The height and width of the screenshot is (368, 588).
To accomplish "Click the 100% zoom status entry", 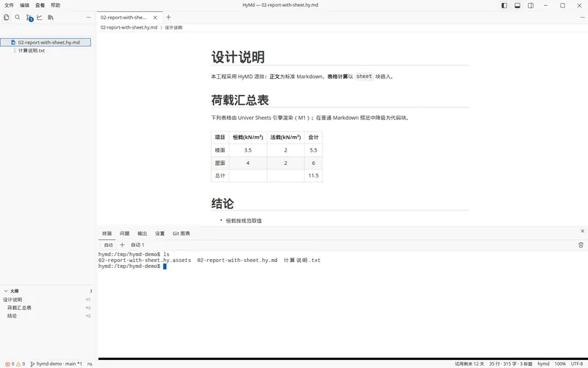I will 560,364.
